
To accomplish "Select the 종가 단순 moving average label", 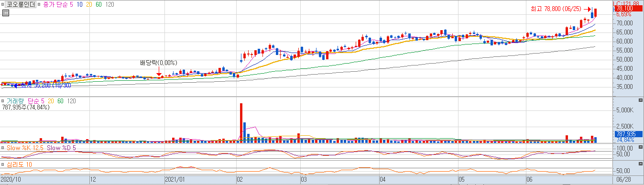I will pyautogui.click(x=56, y=4).
